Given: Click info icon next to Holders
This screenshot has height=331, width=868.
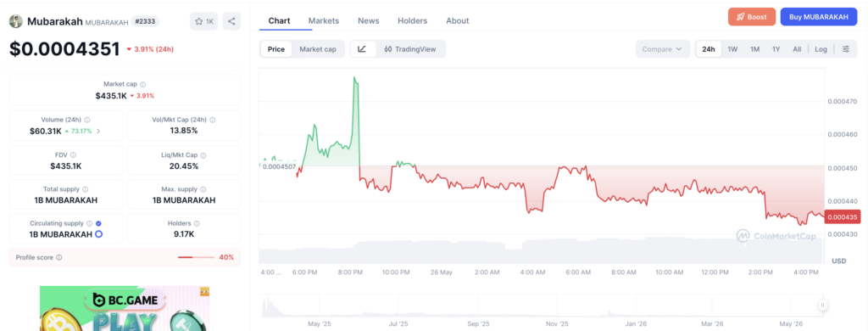Looking at the screenshot, I should tap(197, 223).
